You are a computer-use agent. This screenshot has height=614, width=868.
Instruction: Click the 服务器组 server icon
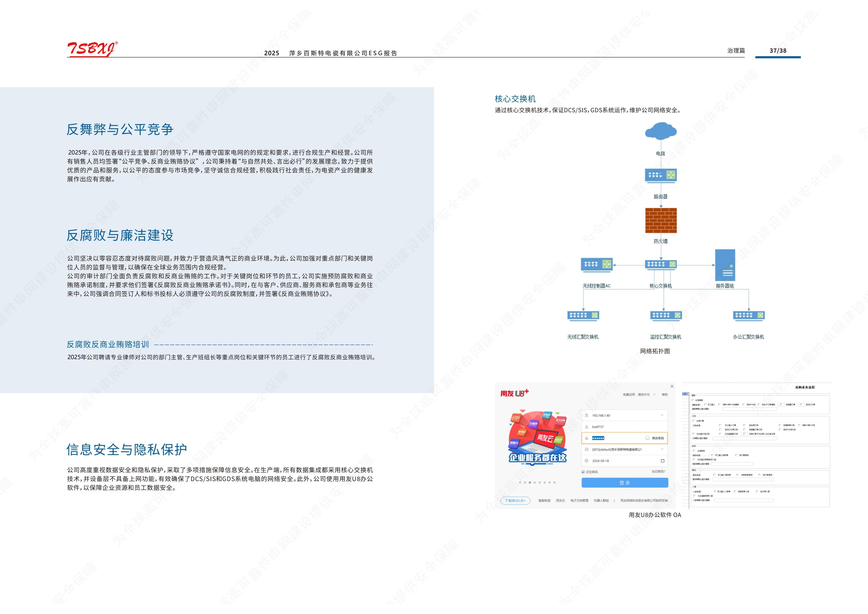pyautogui.click(x=725, y=265)
